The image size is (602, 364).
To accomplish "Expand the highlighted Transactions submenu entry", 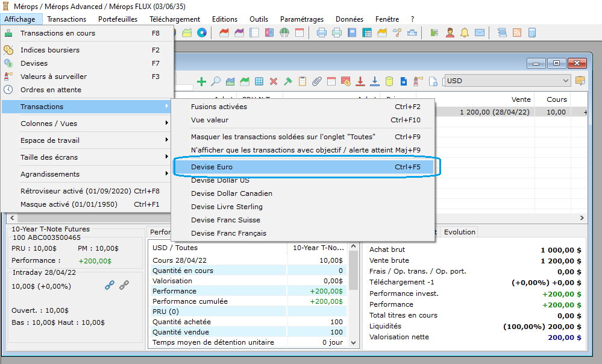I will [86, 107].
